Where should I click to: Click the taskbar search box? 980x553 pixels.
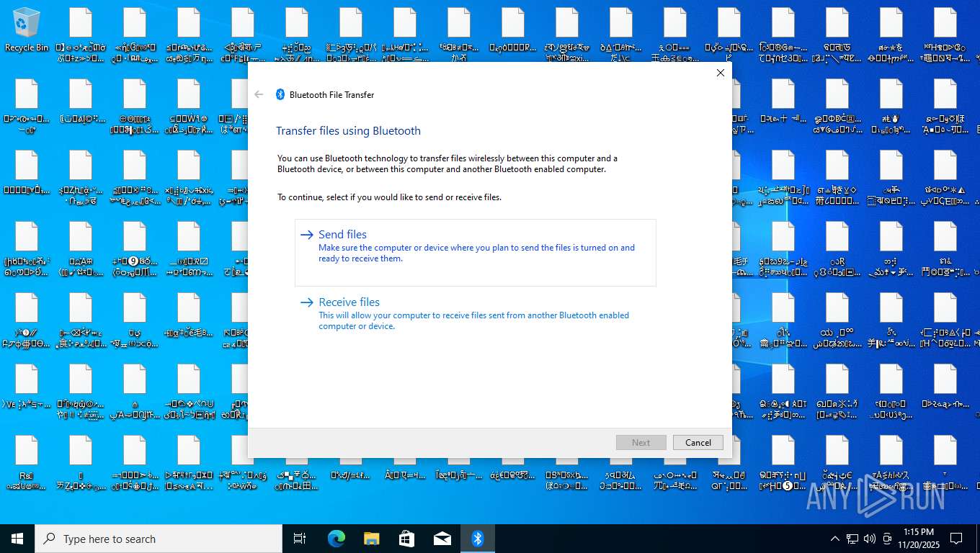159,539
